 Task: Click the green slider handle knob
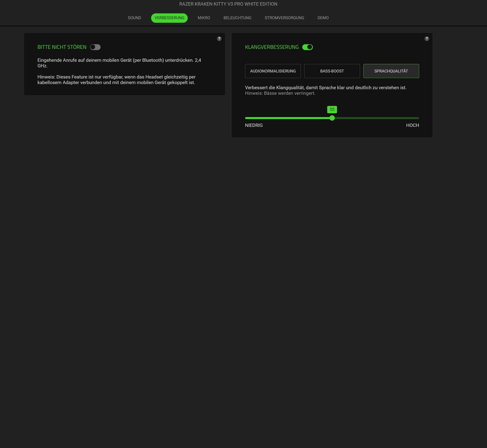pos(332,118)
